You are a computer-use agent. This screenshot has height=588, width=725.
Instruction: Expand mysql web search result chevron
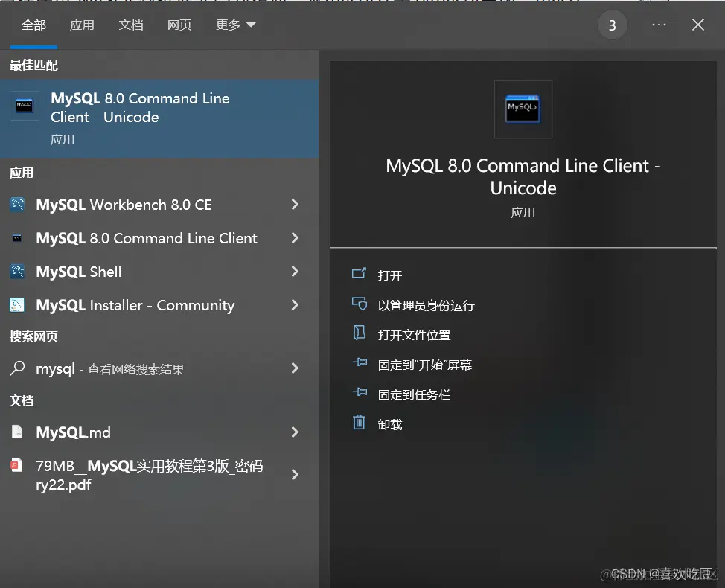click(x=295, y=368)
